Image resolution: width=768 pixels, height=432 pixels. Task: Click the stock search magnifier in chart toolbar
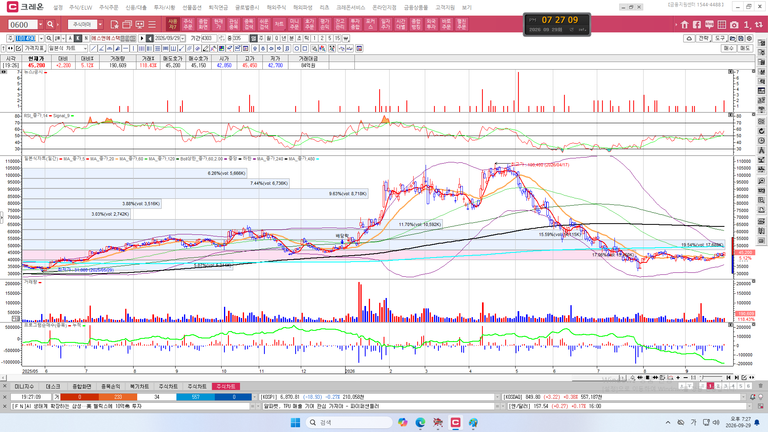point(49,38)
